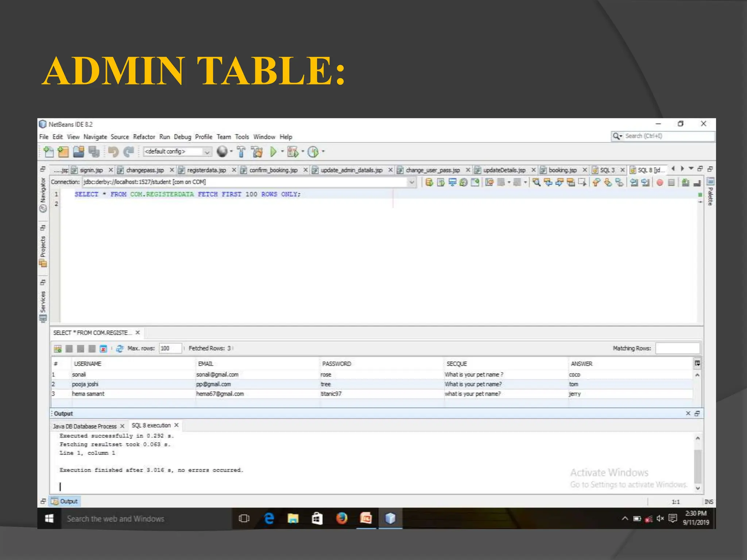747x560 pixels.
Task: Click the globe browser selection icon
Action: click(x=222, y=151)
